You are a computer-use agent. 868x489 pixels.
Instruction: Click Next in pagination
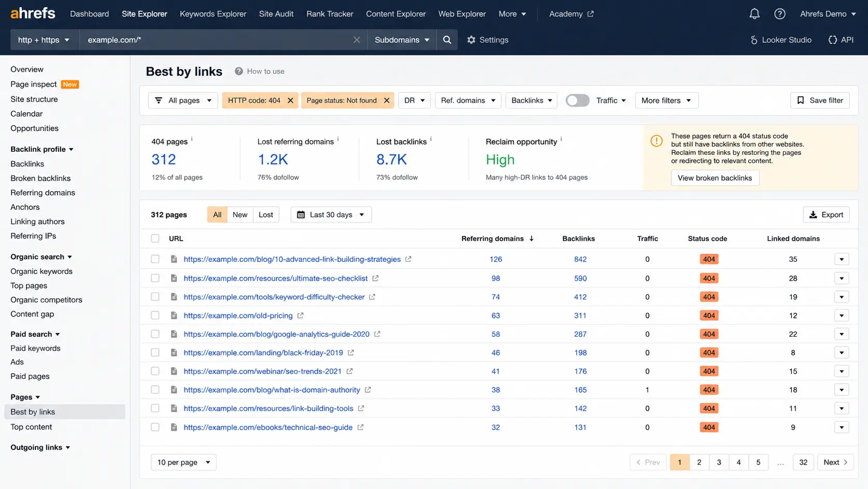tap(835, 462)
